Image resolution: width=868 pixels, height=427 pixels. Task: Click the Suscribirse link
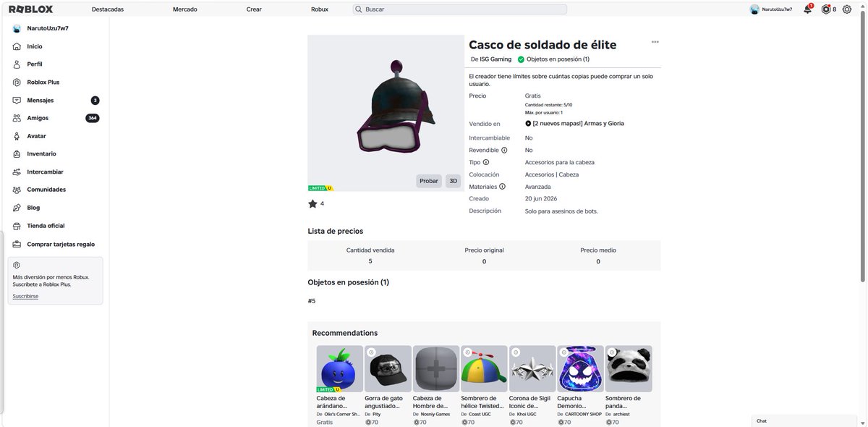(x=25, y=297)
